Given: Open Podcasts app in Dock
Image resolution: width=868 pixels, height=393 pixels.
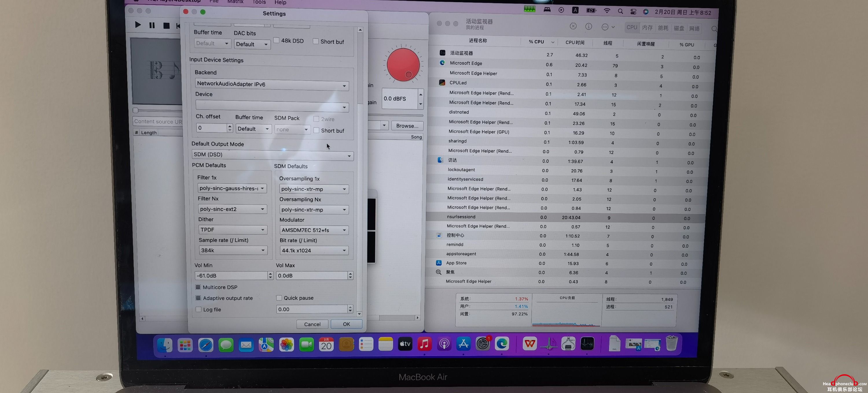Looking at the screenshot, I should click(x=444, y=344).
